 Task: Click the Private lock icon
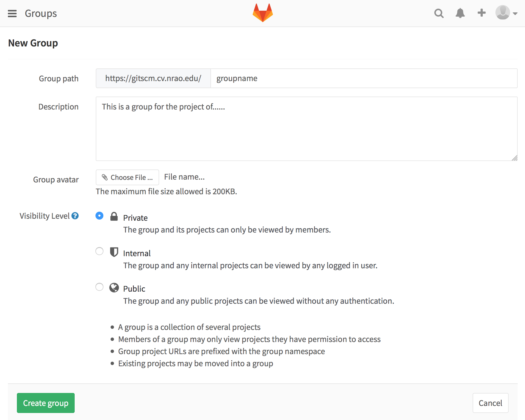pyautogui.click(x=114, y=216)
